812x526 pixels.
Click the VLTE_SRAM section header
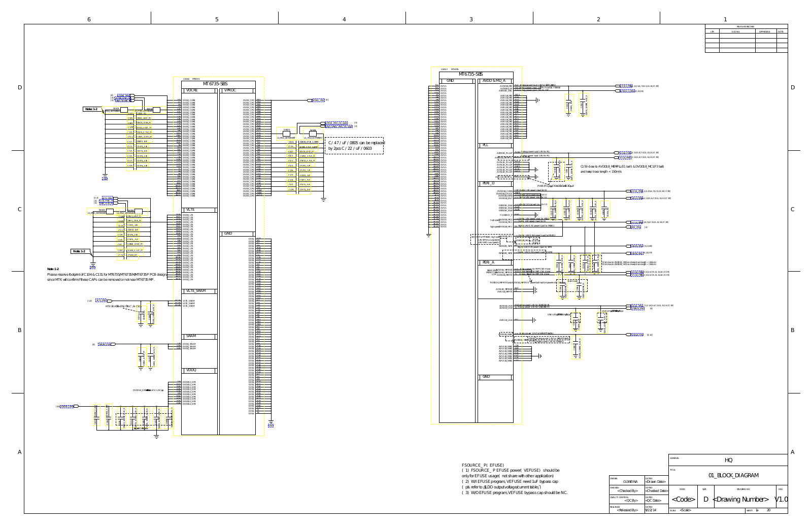click(x=195, y=291)
